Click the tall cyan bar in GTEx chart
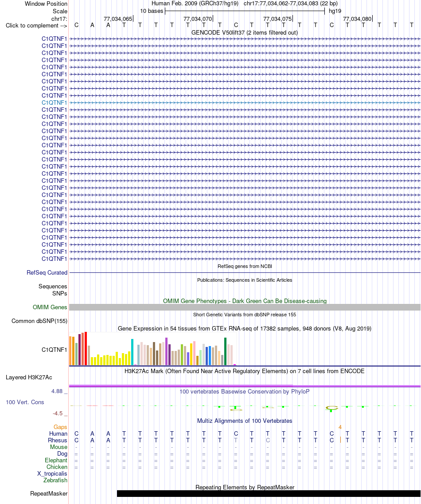 [x=133, y=352]
